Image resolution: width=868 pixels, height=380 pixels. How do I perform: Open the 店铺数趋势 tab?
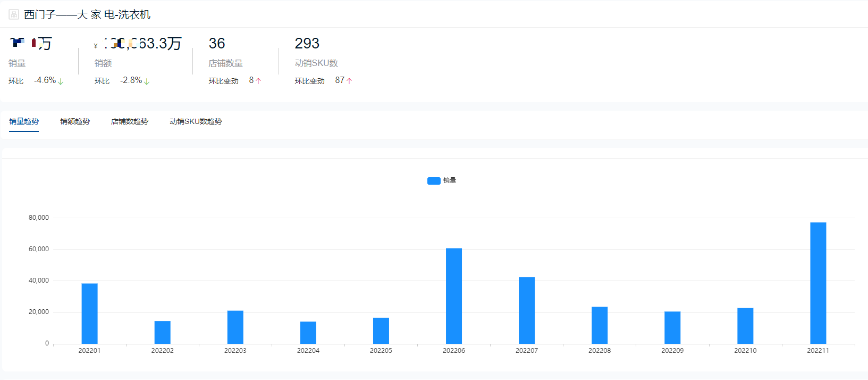pos(130,121)
